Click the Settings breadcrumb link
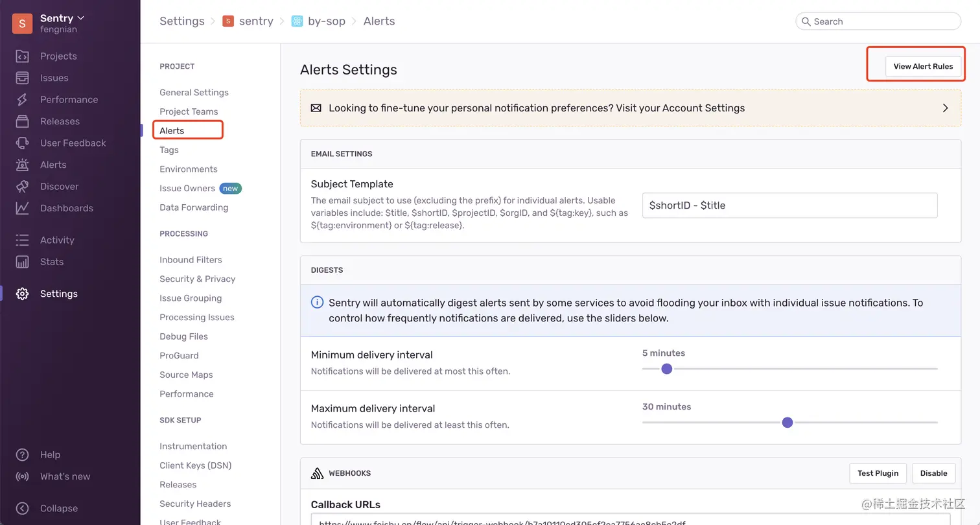980x525 pixels. 182,21
